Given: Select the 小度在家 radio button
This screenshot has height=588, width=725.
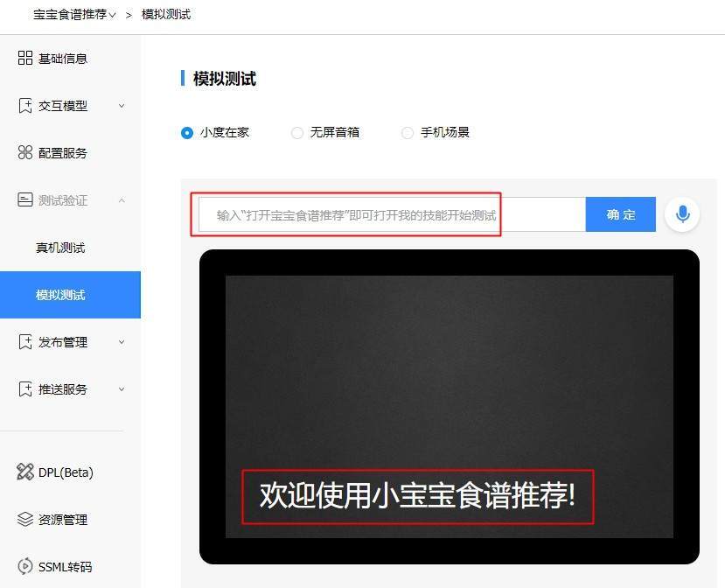Looking at the screenshot, I should click(x=186, y=133).
